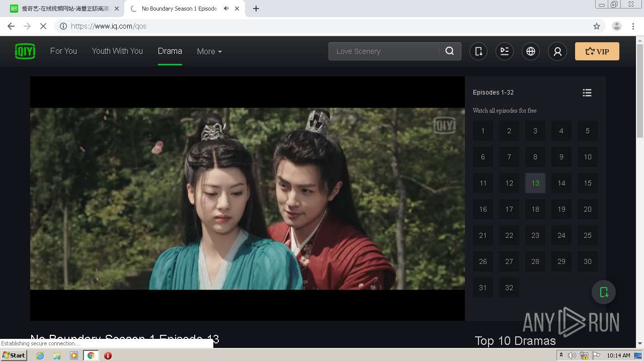Open File Explorer in taskbar

(57, 355)
